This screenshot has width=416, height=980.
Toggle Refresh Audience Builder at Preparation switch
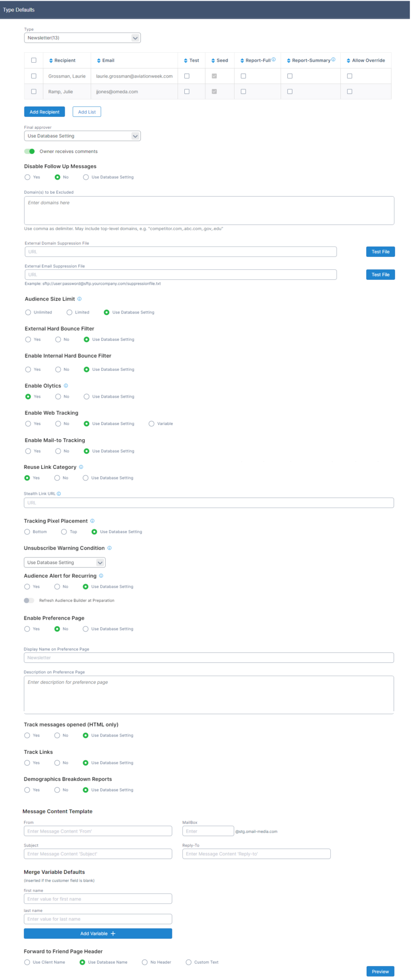(29, 601)
